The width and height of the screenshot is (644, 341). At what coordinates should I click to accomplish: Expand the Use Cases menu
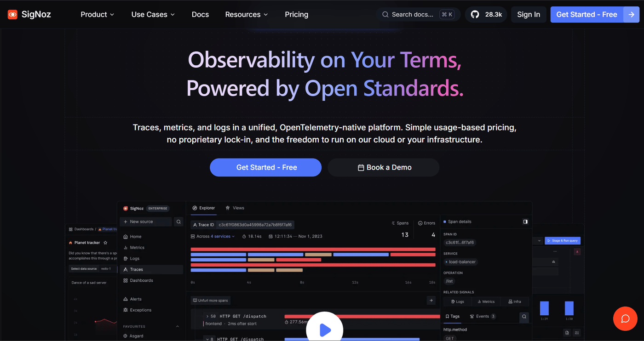pos(153,15)
